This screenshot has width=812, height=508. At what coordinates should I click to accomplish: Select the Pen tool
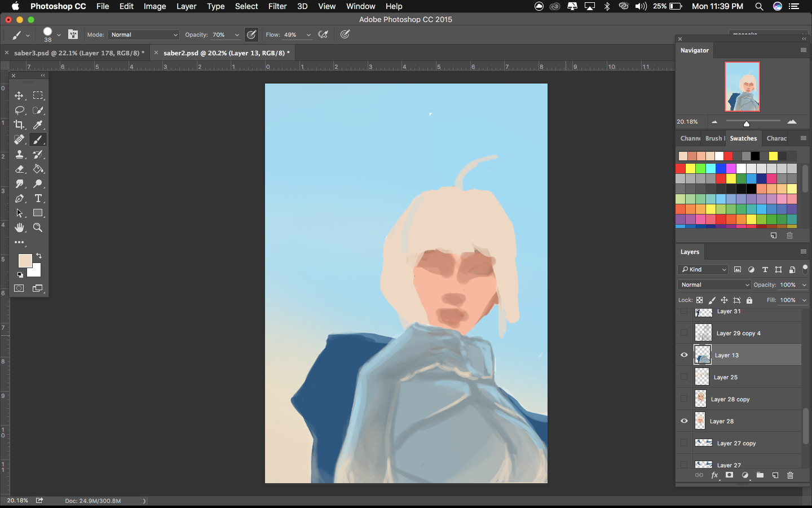19,198
